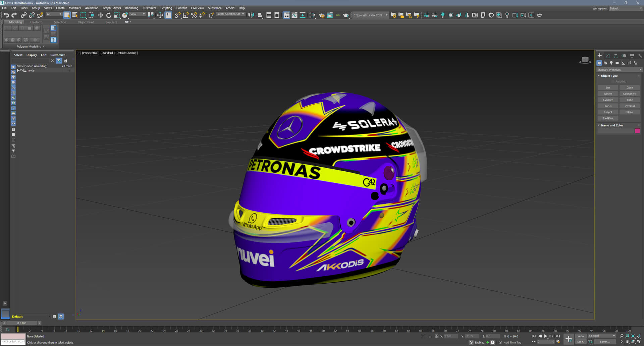This screenshot has height=346, width=644.
Task: Choose the Select and Rotate tool
Action: click(109, 15)
